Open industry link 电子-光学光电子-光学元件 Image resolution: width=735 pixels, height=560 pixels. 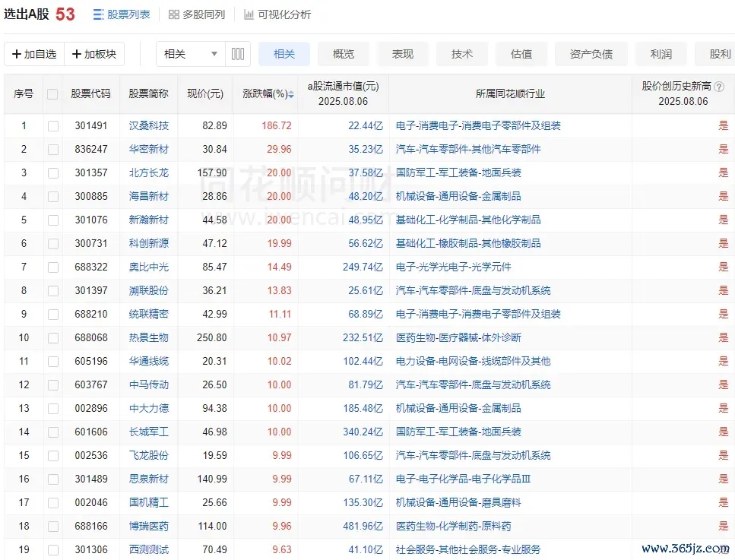coord(453,267)
